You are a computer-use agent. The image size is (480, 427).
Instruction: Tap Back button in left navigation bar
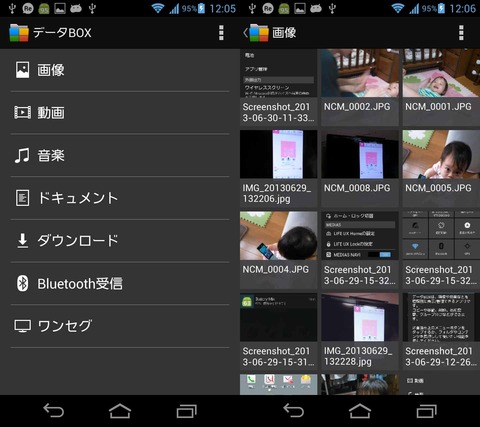coord(53,411)
